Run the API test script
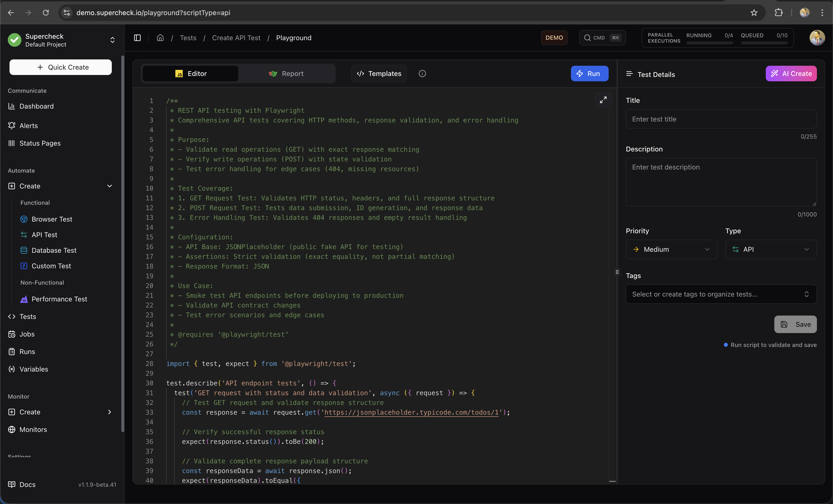 [589, 73]
